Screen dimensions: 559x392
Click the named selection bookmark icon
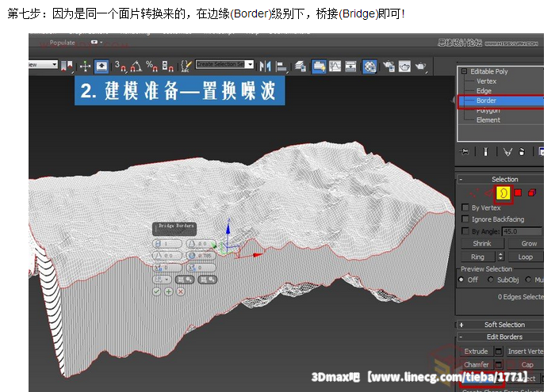pos(67,67)
